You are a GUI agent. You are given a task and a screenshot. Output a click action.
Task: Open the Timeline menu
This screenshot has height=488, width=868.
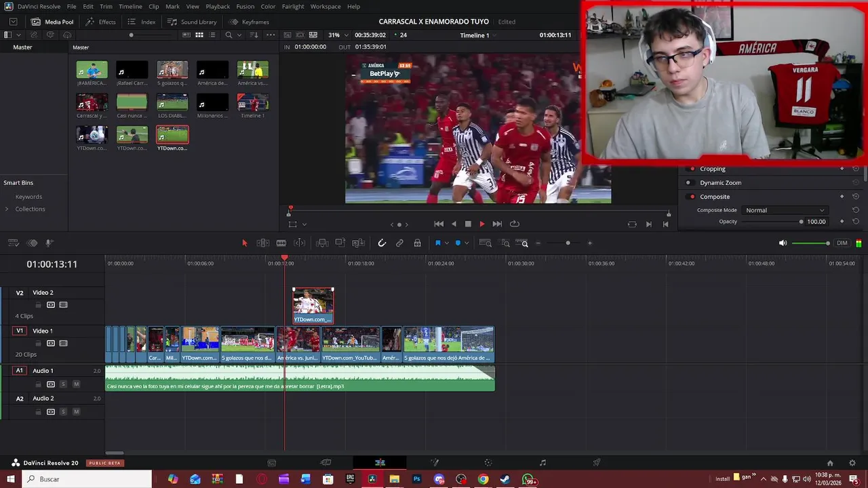click(x=130, y=7)
